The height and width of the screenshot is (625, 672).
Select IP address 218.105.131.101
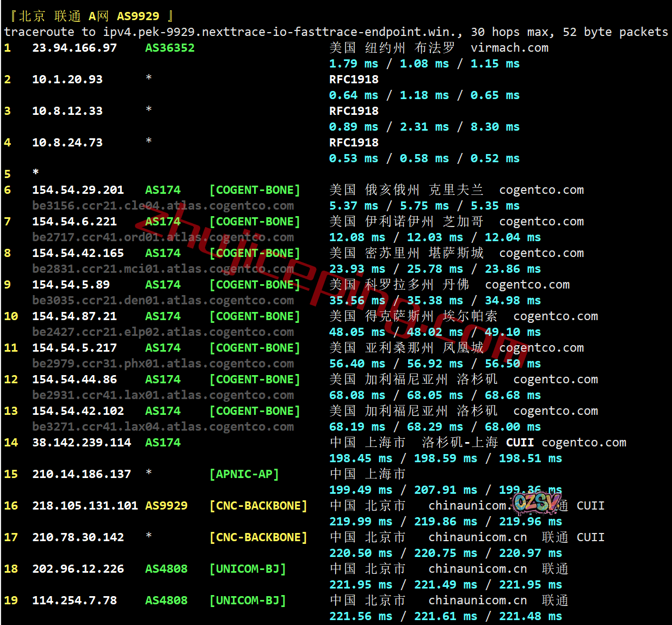(85, 506)
